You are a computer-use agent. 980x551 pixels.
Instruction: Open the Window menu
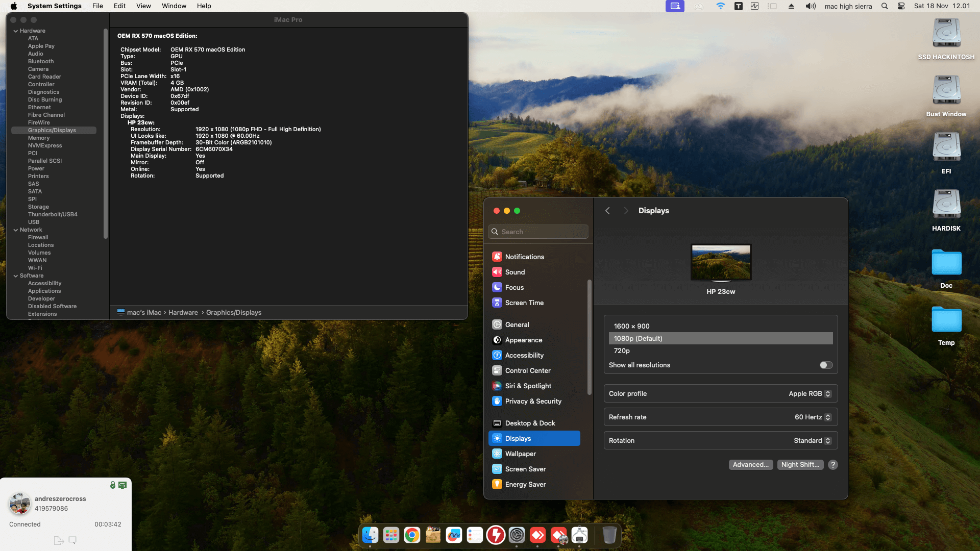click(x=174, y=6)
